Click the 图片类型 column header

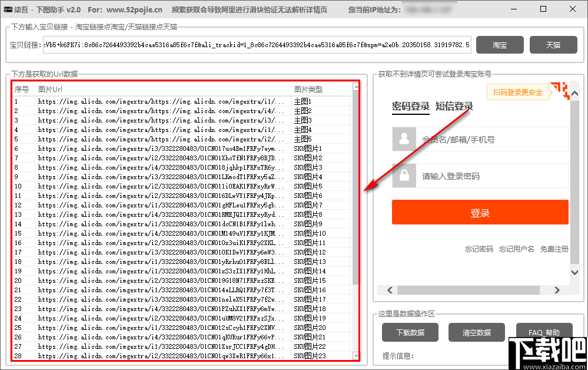tap(308, 90)
